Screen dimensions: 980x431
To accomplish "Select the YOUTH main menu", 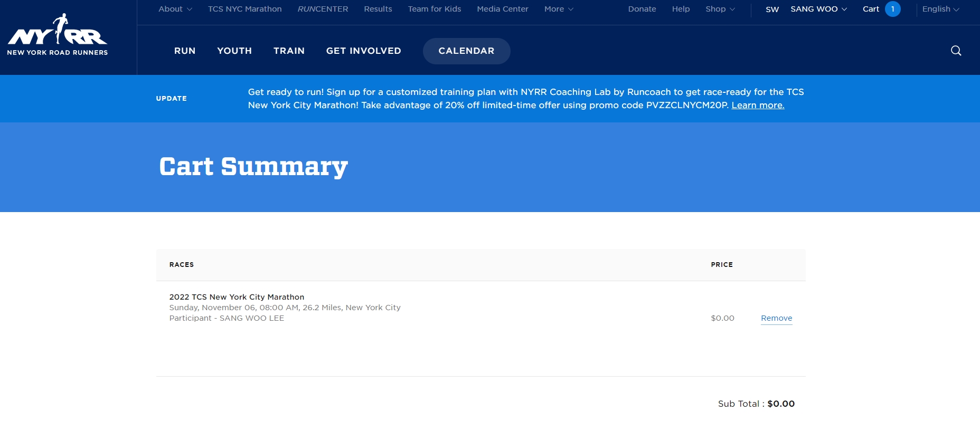I will point(234,51).
